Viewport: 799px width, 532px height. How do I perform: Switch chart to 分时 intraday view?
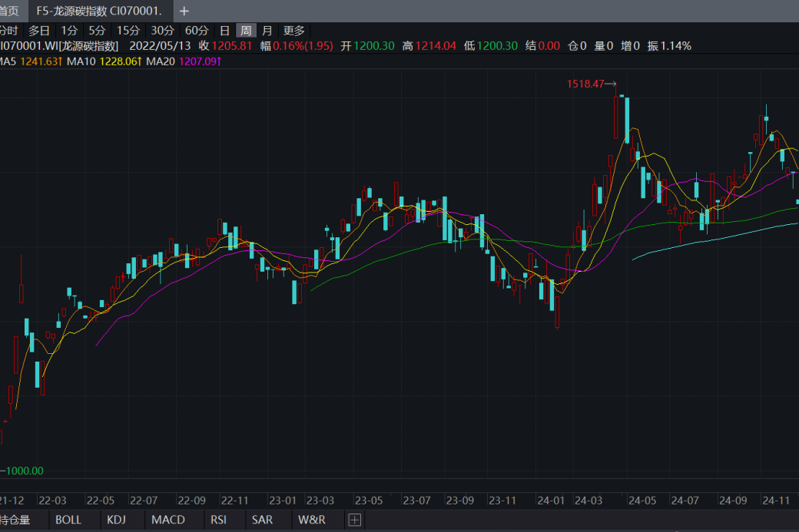pos(8,31)
